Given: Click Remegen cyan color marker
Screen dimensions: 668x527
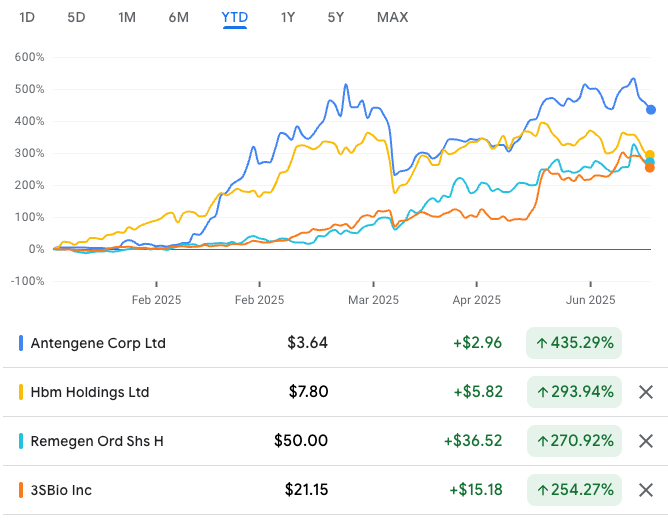Looking at the screenshot, I should pos(21,441).
